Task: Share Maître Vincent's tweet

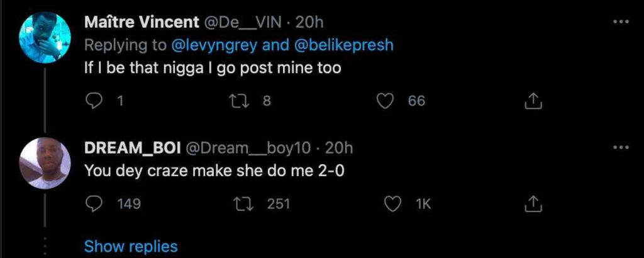Action: [x=533, y=100]
